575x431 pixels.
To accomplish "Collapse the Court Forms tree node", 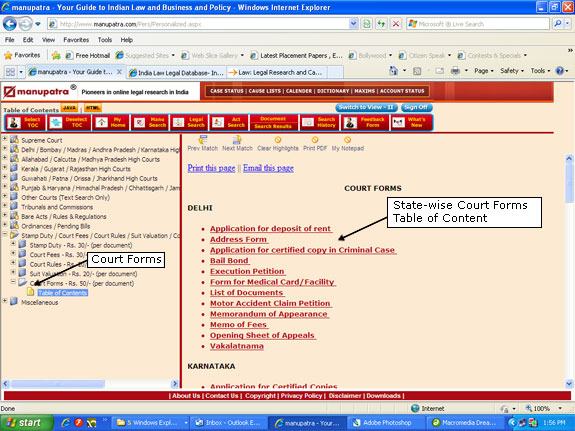I will pos(13,282).
